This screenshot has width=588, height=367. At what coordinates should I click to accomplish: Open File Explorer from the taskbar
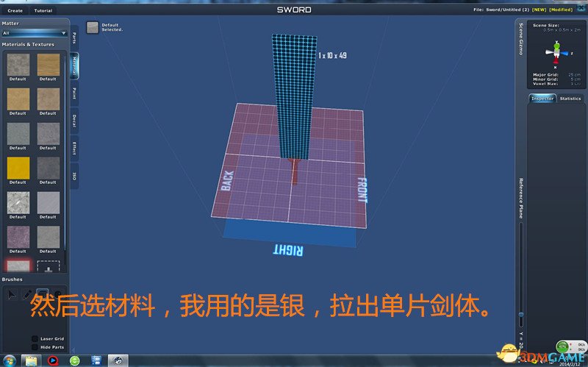pyautogui.click(x=31, y=361)
